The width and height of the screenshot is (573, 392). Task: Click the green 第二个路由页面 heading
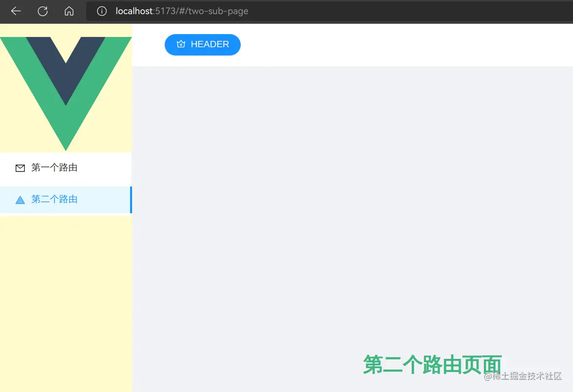pos(432,364)
